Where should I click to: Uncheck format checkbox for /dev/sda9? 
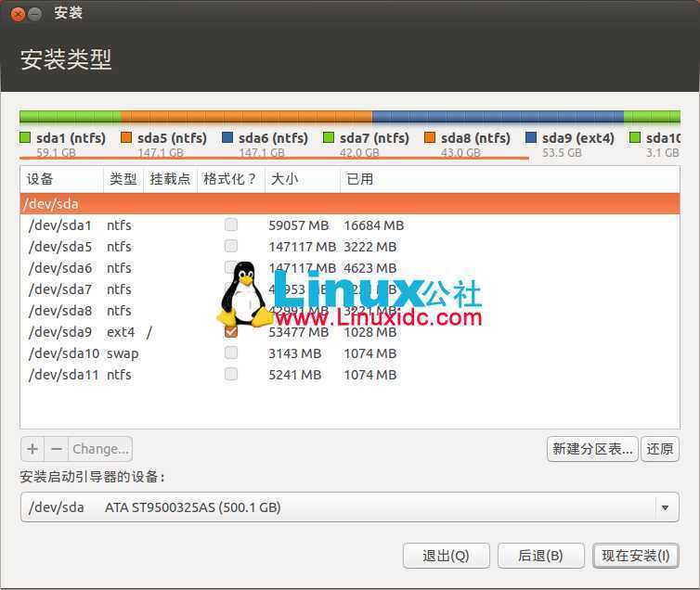coord(231,331)
